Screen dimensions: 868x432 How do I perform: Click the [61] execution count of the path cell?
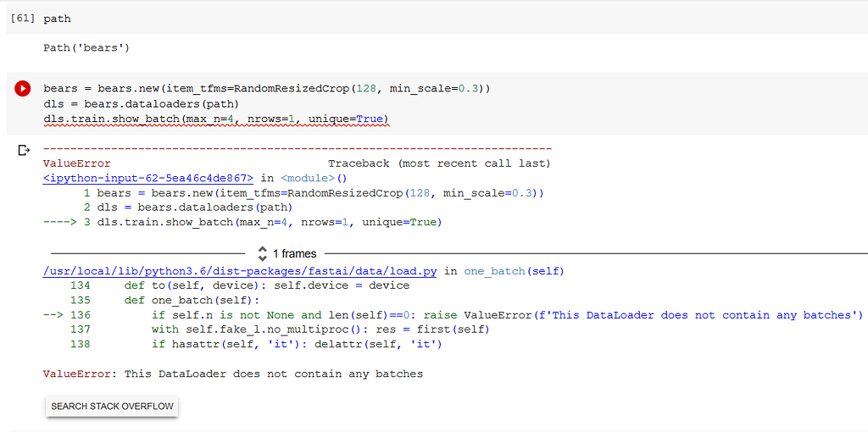pos(23,19)
